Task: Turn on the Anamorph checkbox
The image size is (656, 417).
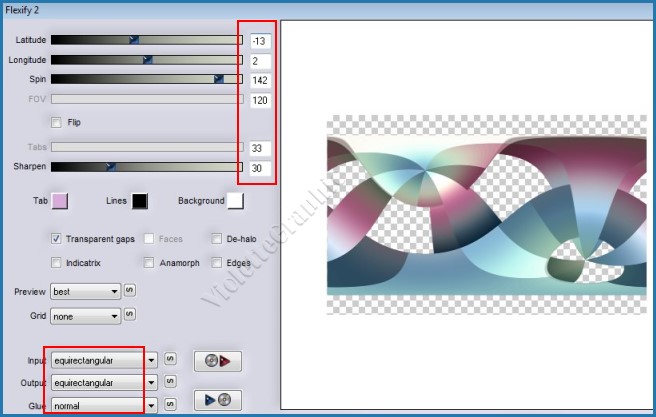Action: [149, 263]
